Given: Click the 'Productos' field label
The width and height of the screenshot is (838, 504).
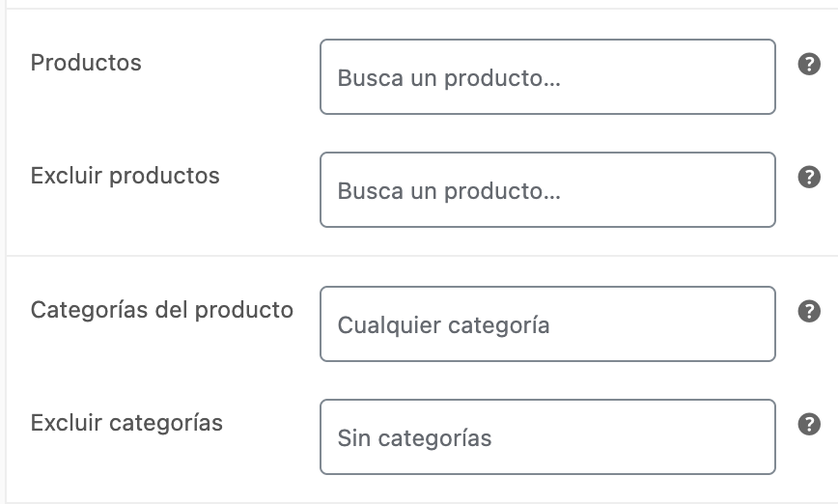Looking at the screenshot, I should 86,63.
